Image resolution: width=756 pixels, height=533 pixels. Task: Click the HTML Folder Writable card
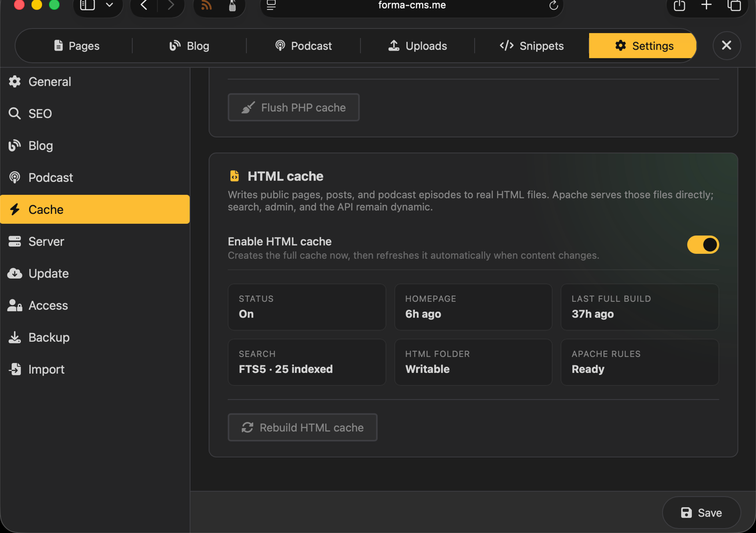pos(473,362)
